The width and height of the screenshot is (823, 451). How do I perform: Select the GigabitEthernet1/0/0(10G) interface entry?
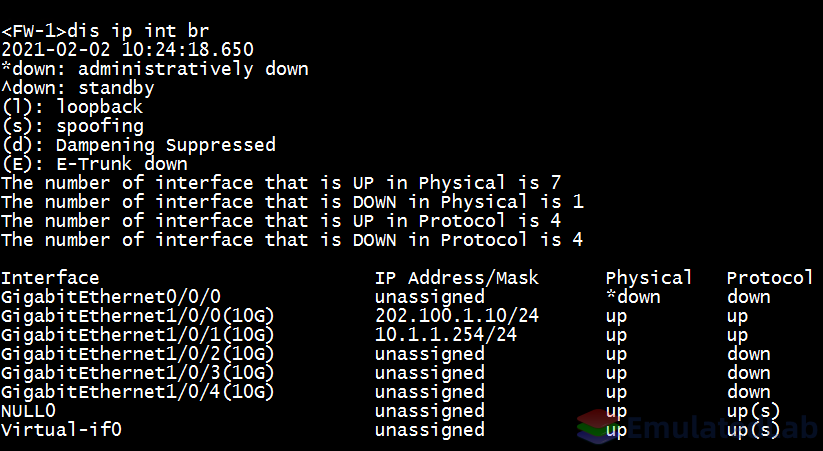pos(138,316)
